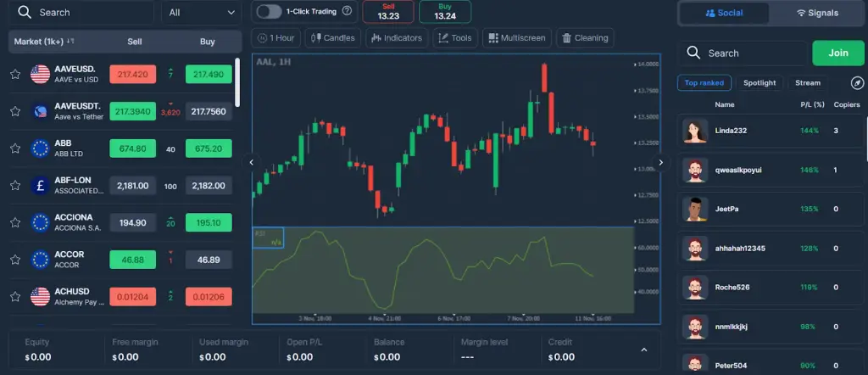868x375 pixels.
Task: Click ABB buy price 675.20
Action: pos(209,148)
